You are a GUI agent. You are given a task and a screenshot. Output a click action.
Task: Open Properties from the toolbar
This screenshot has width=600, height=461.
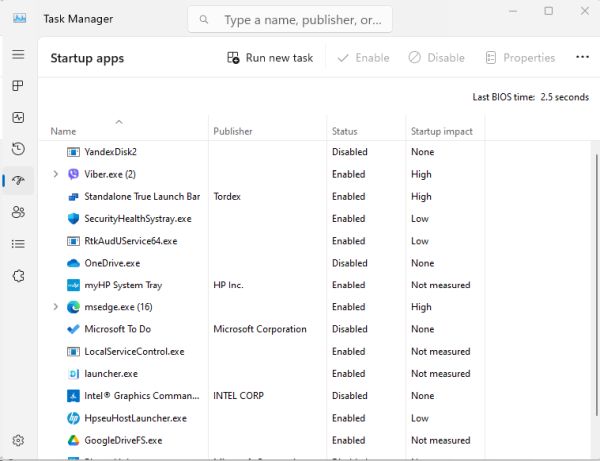click(520, 58)
